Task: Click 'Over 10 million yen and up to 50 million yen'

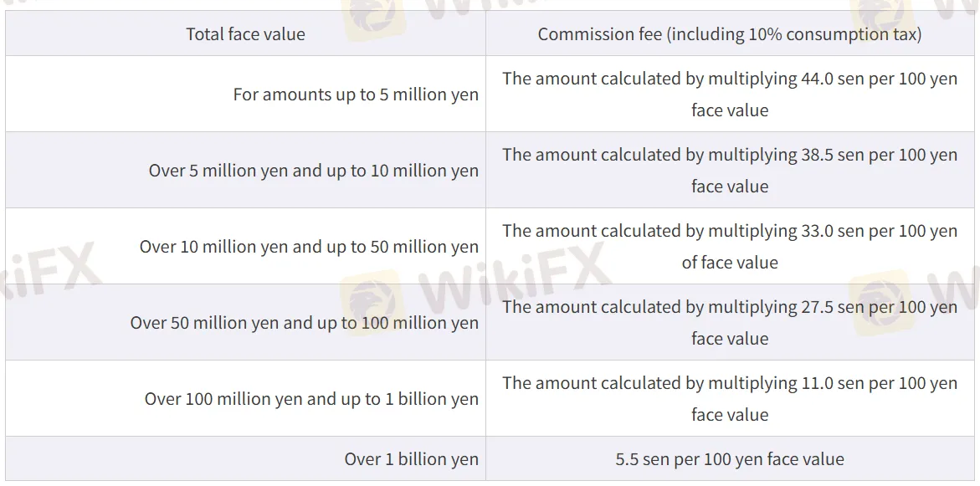Action: 245,247
